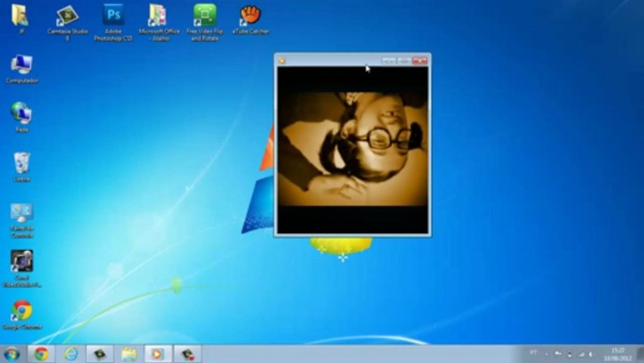Image resolution: width=644 pixels, height=363 pixels.
Task: Click the volume speaker icon in tray
Action: pos(590,354)
